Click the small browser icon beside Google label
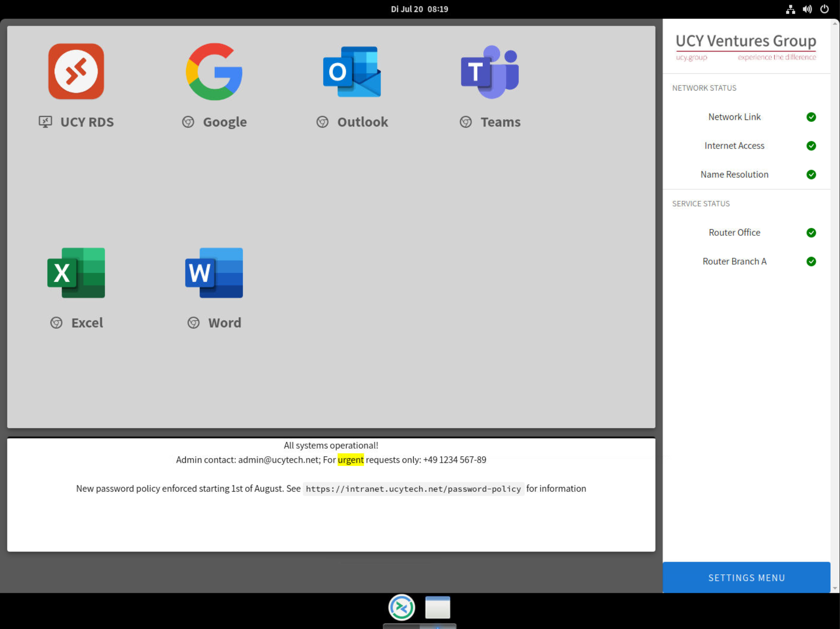Screen dimensions: 840x629 pos(188,122)
